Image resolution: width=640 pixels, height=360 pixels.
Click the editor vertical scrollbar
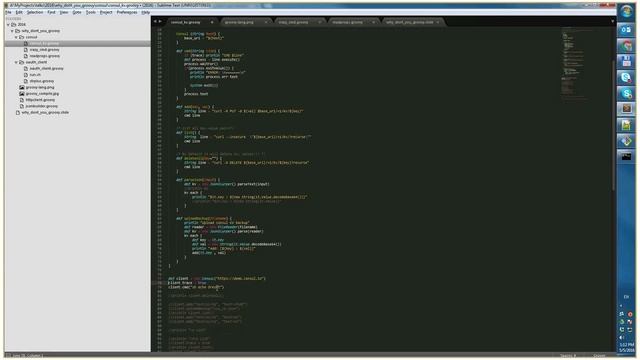coord(613,124)
